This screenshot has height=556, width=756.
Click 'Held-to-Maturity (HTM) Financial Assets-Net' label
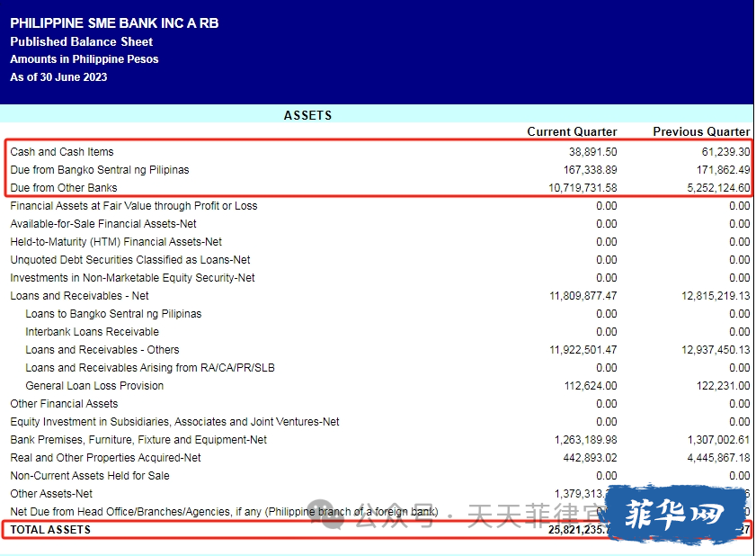(x=116, y=242)
